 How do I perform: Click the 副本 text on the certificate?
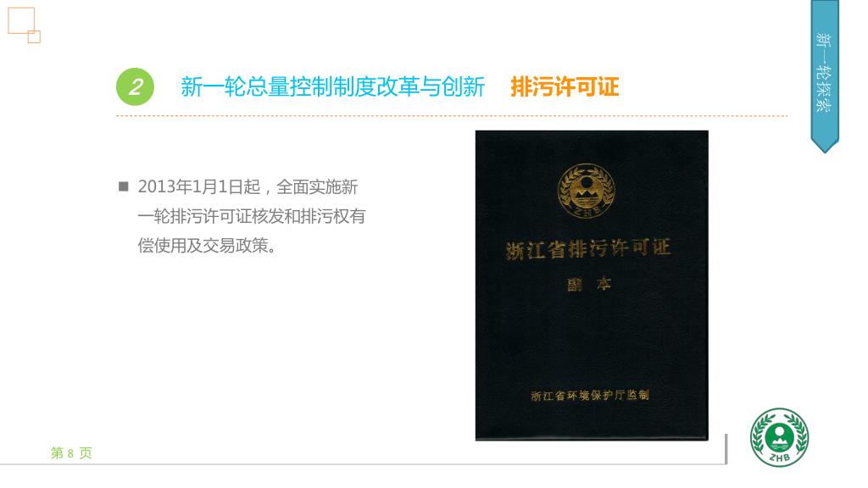coord(588,285)
